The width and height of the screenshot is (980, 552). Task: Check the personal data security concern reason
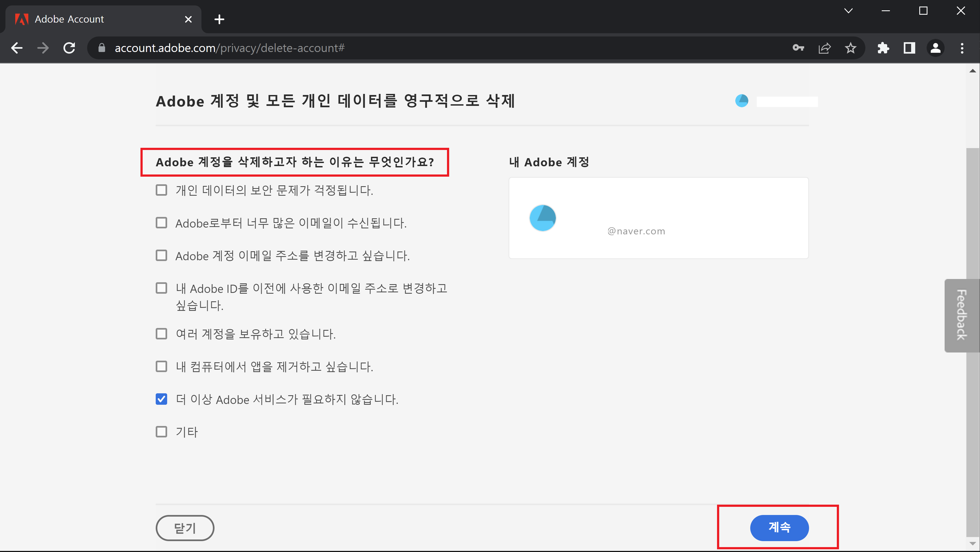tap(161, 190)
